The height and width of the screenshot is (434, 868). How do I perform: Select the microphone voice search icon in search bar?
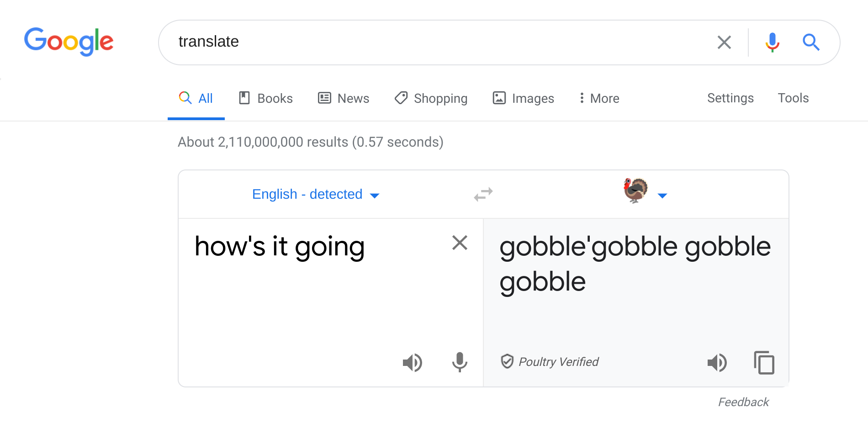point(772,42)
